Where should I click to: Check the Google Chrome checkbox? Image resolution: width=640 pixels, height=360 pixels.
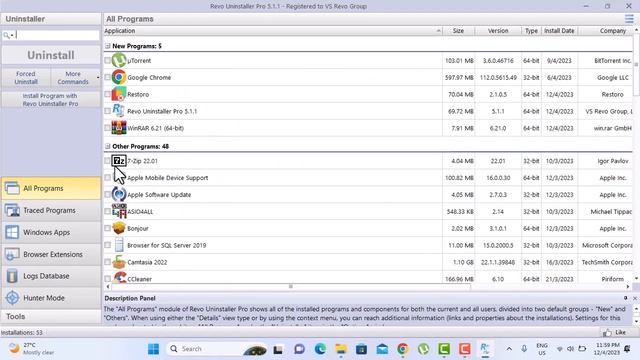(x=107, y=77)
